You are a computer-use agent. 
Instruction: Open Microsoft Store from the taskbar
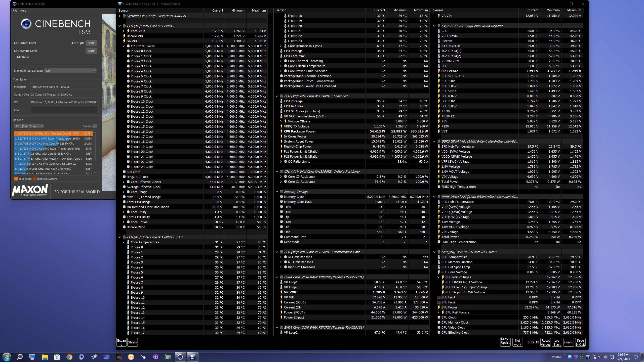pos(57,357)
